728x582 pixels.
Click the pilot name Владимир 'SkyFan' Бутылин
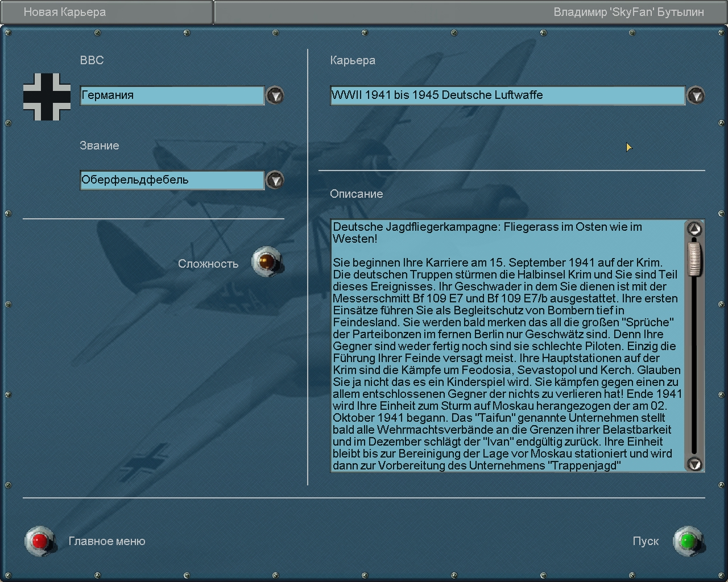pyautogui.click(x=629, y=12)
